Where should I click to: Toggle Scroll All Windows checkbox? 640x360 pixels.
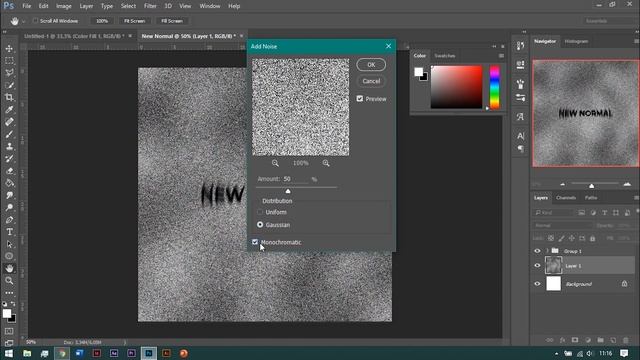[36, 21]
